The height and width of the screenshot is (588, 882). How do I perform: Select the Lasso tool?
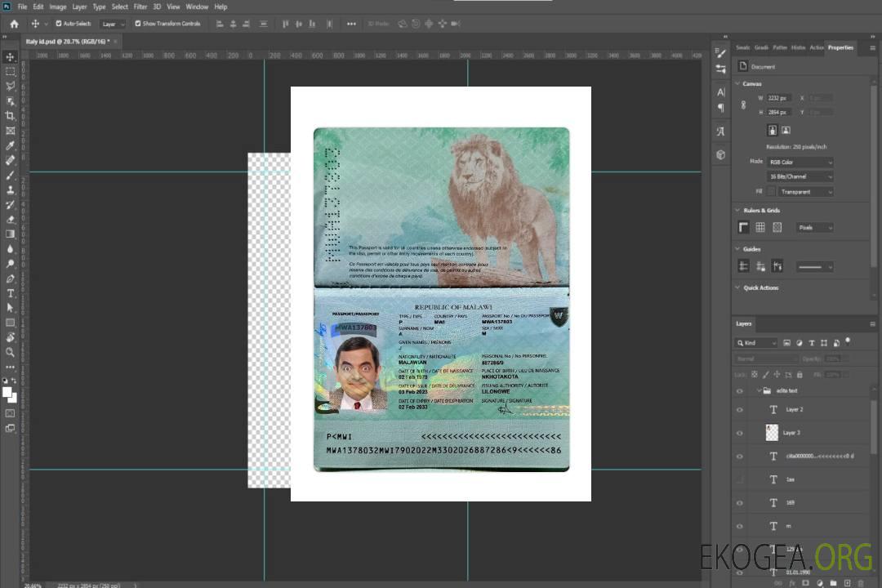click(x=10, y=86)
